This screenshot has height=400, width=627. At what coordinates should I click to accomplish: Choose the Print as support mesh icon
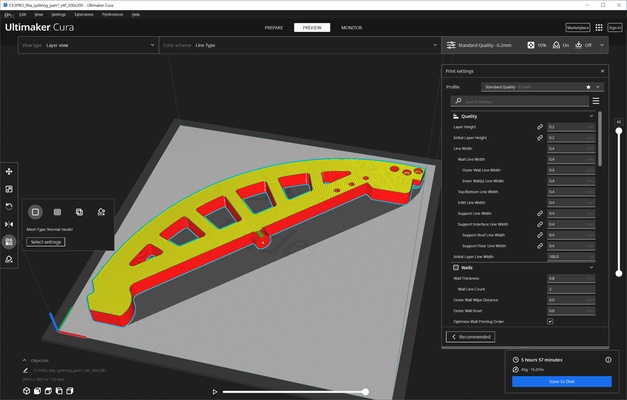(57, 212)
